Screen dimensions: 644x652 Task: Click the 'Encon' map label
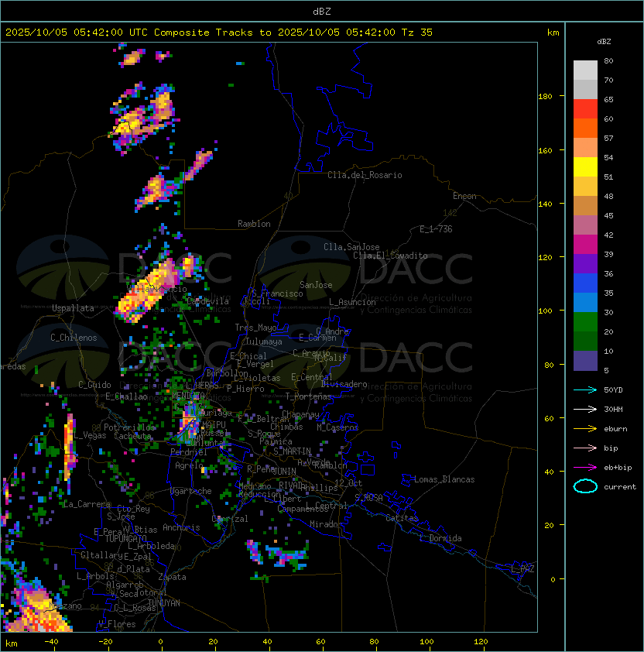(464, 196)
